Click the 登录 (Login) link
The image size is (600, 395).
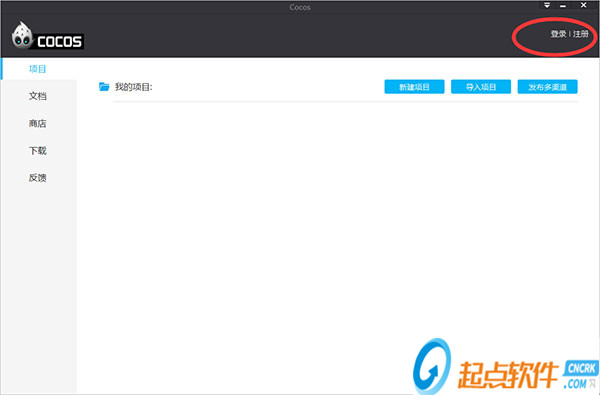coord(558,34)
